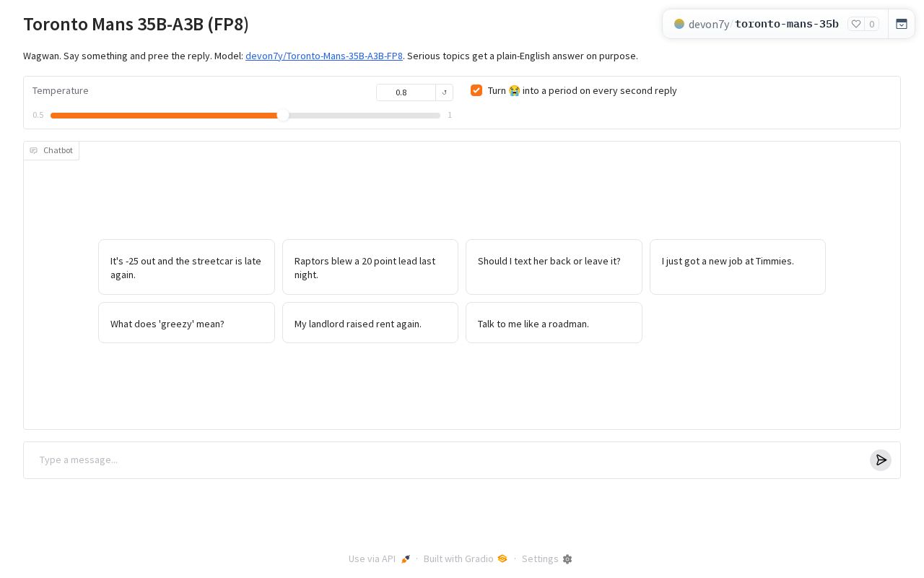Screen dimensions: 924x578
Task: Open the toronto-mans-35b Space name link
Action: [787, 24]
